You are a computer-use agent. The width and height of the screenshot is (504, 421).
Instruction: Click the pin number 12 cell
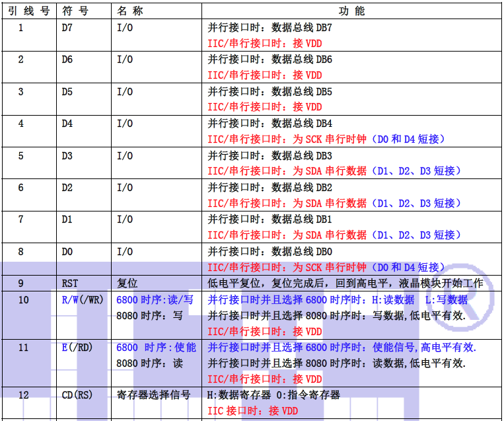23,395
